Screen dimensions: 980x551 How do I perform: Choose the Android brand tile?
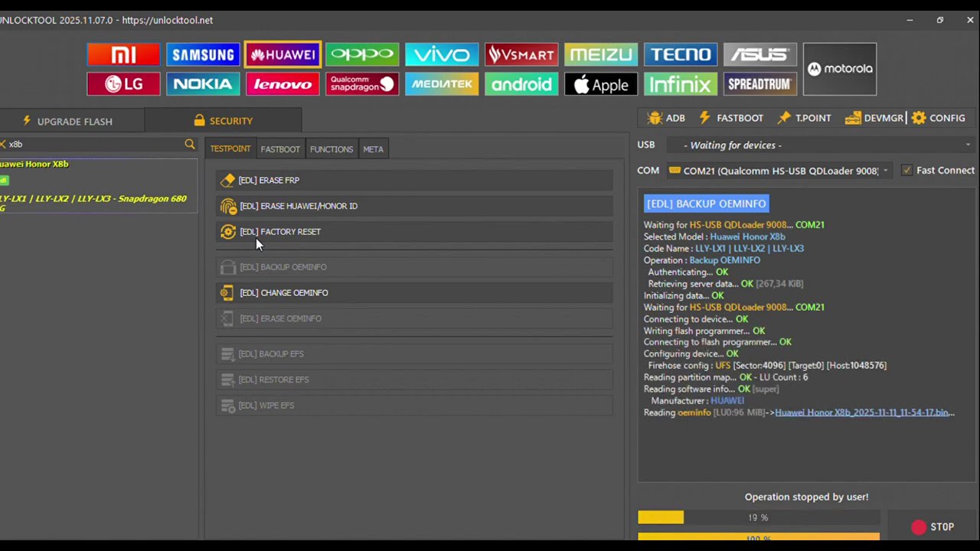[521, 84]
